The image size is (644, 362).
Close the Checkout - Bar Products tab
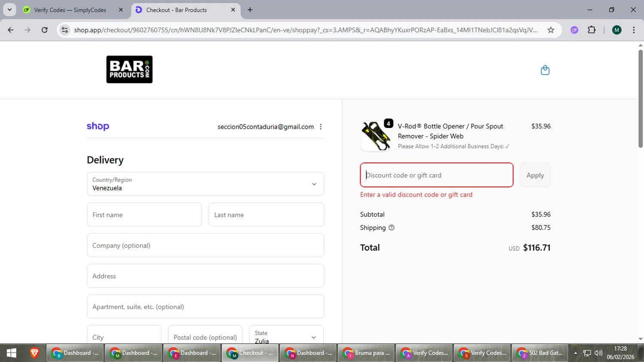(x=233, y=9)
